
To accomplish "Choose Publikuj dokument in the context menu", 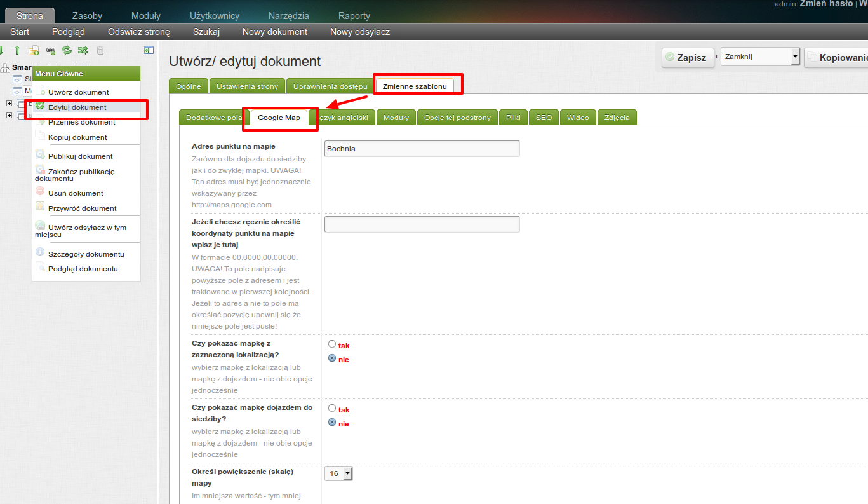I will pos(80,156).
